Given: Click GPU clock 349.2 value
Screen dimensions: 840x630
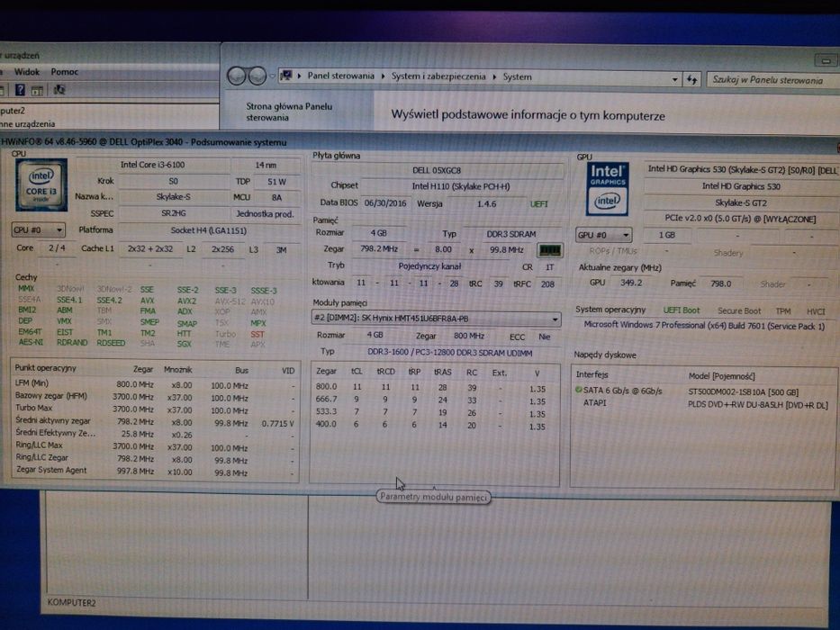Looking at the screenshot, I should (x=631, y=283).
